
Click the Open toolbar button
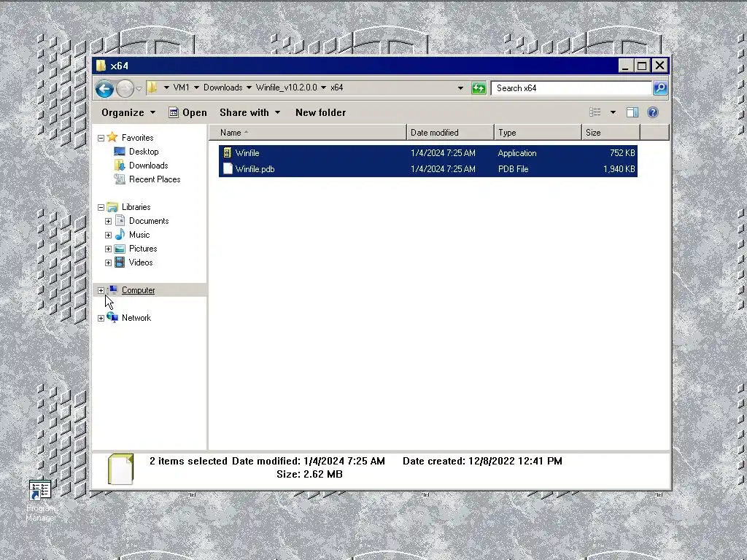[187, 113]
